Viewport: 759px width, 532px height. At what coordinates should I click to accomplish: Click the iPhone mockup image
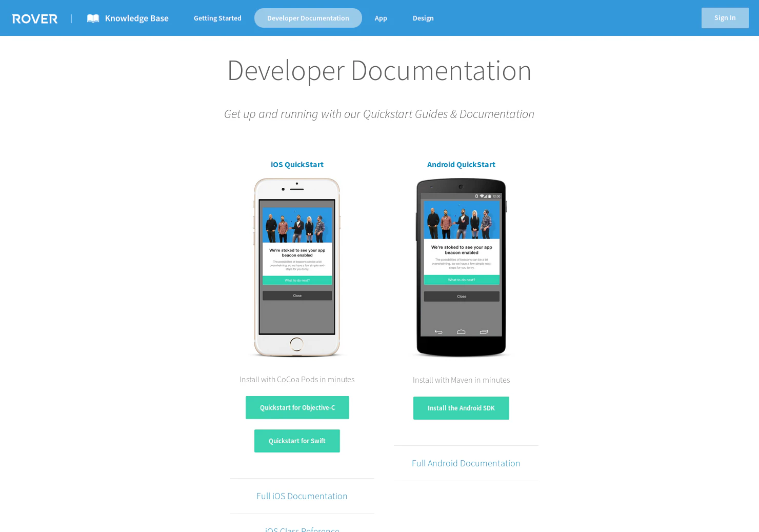(x=297, y=267)
